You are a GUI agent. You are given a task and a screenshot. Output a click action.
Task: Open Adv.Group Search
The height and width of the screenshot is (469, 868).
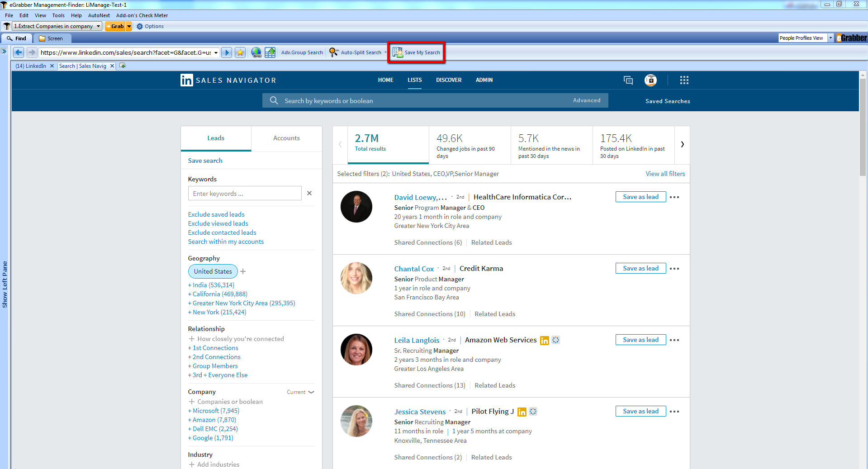coord(302,52)
